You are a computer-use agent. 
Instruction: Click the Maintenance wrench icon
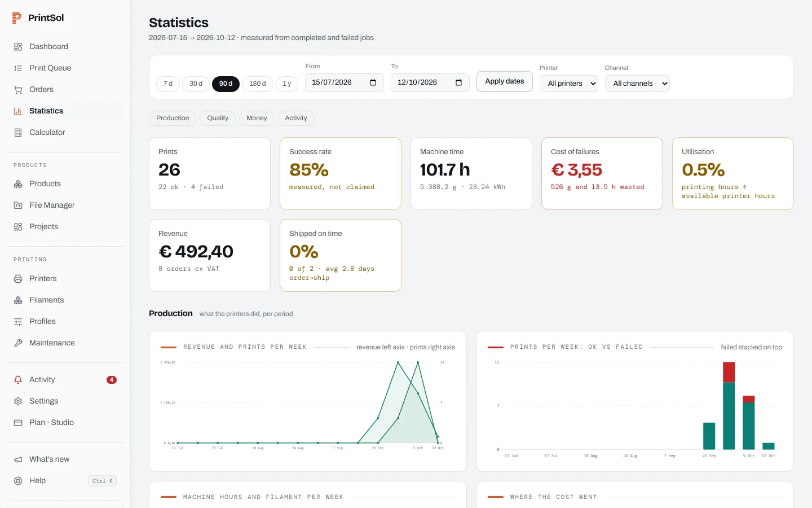click(x=18, y=343)
